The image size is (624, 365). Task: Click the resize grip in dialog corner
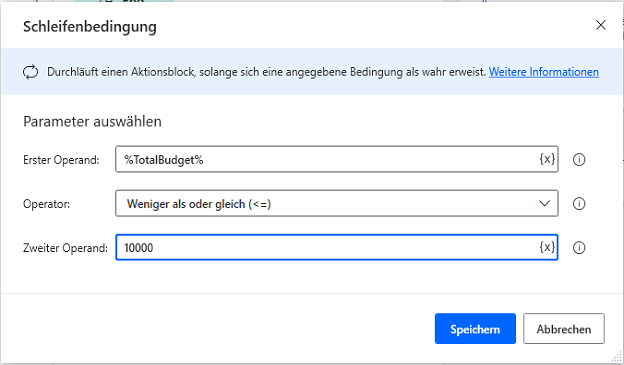616,356
